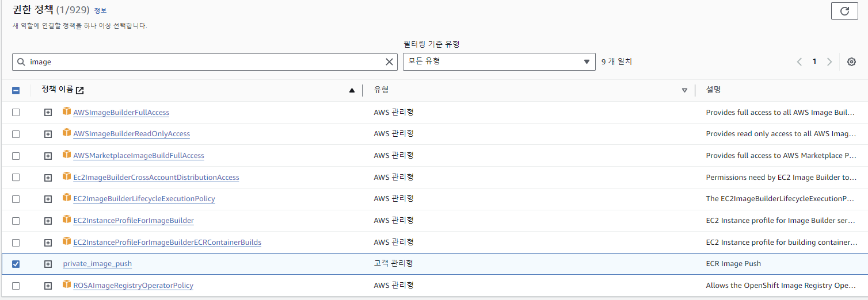The height and width of the screenshot is (300, 868).
Task: Open EC2InstanceProfileForImageBuilderECRContainerBuilds policy link
Action: click(x=167, y=243)
